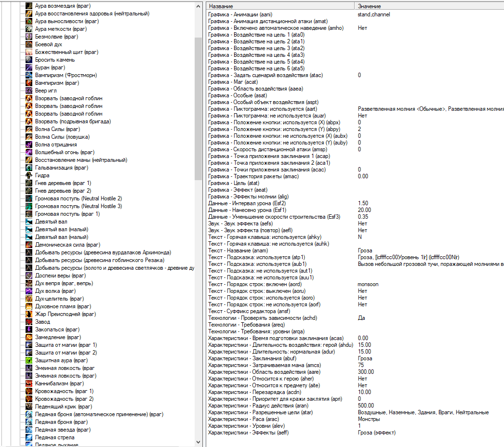Select Ледяная звезда (враг) entry

63,430
